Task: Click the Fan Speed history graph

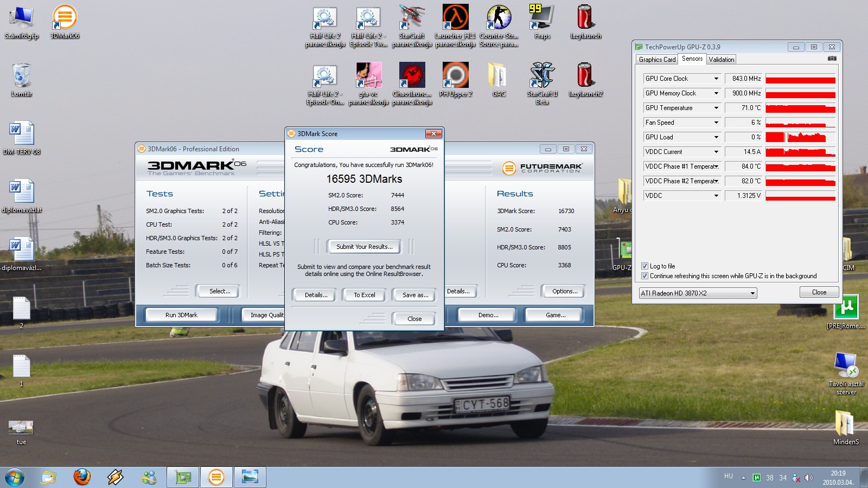Action: (800, 123)
